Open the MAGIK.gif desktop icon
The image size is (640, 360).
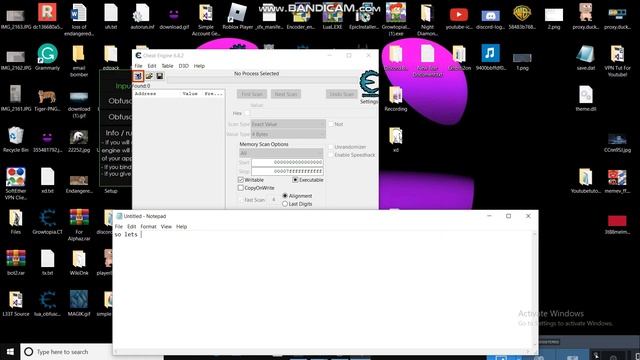[79, 303]
